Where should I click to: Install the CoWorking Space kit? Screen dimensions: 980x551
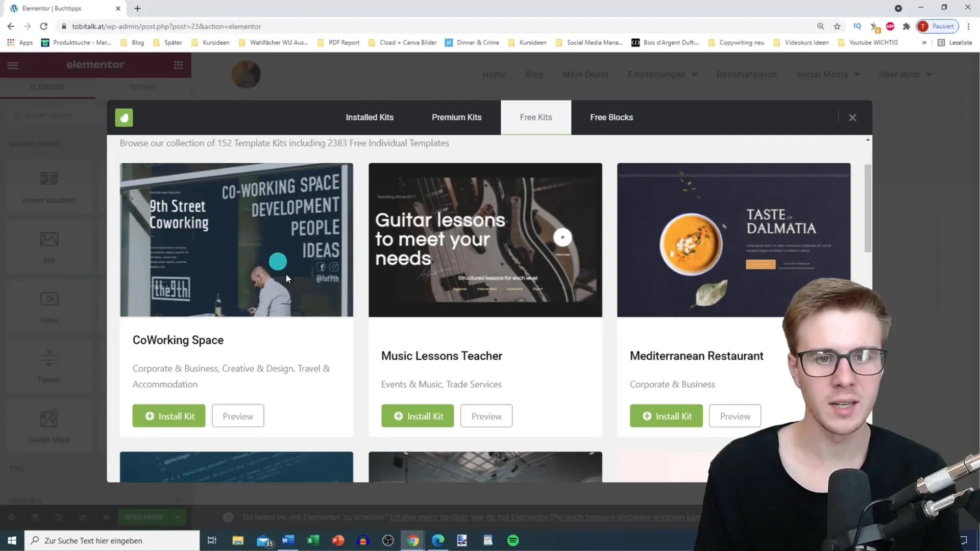169,416
